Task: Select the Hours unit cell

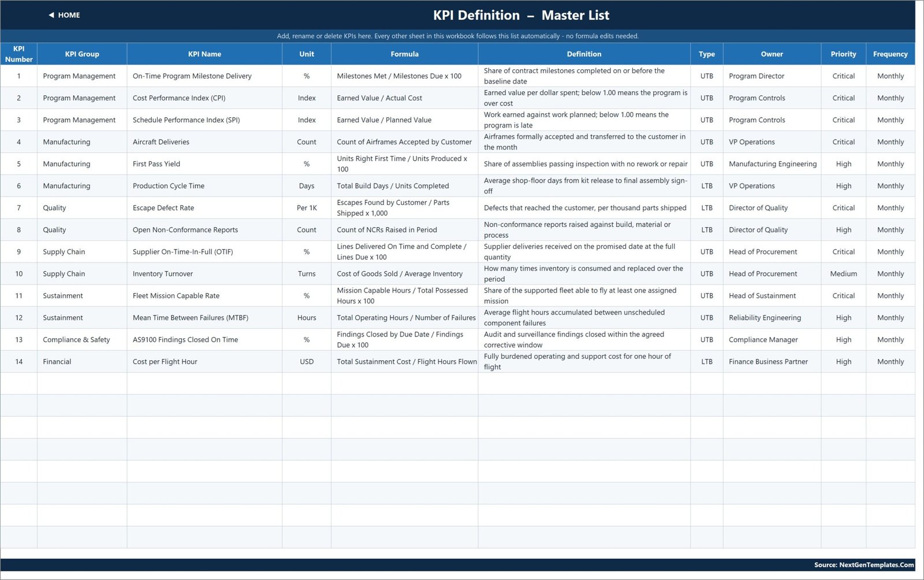Action: tap(307, 317)
